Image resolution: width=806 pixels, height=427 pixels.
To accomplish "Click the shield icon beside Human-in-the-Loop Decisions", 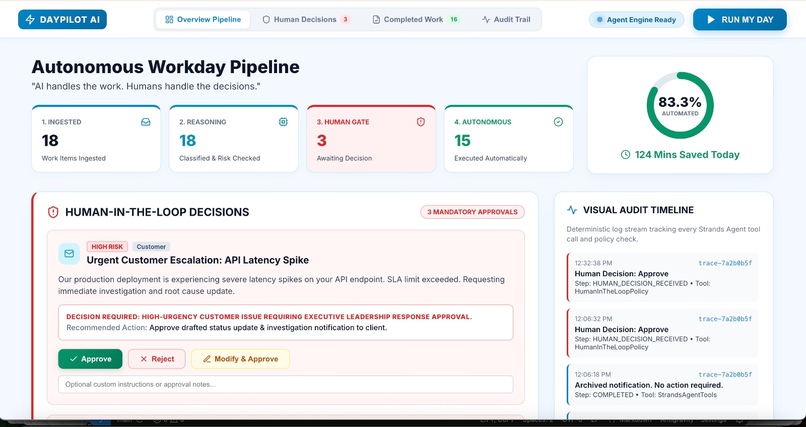I will tap(53, 212).
